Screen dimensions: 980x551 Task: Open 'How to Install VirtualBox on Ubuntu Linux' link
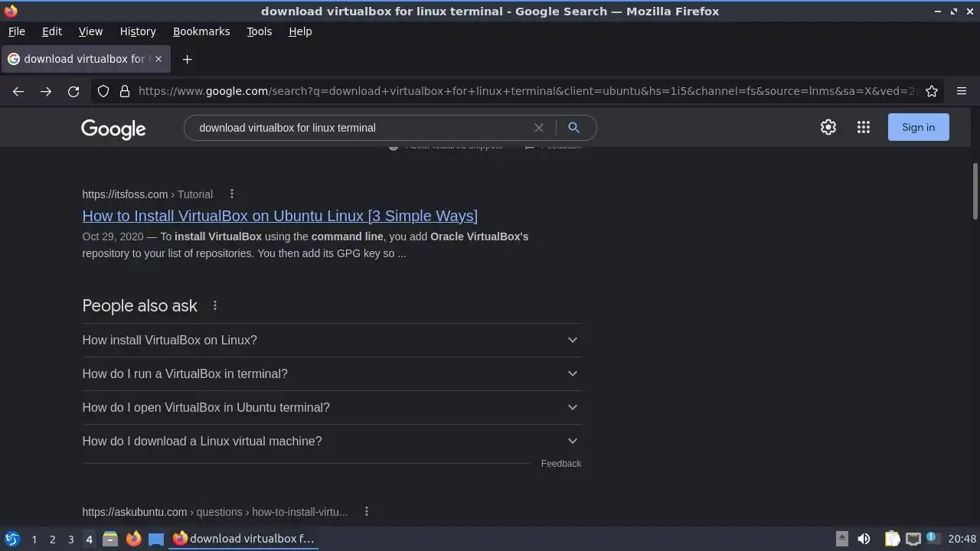click(280, 216)
